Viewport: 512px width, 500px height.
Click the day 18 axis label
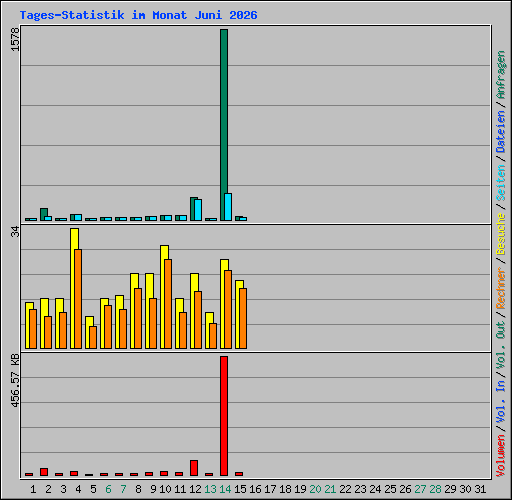click(285, 489)
